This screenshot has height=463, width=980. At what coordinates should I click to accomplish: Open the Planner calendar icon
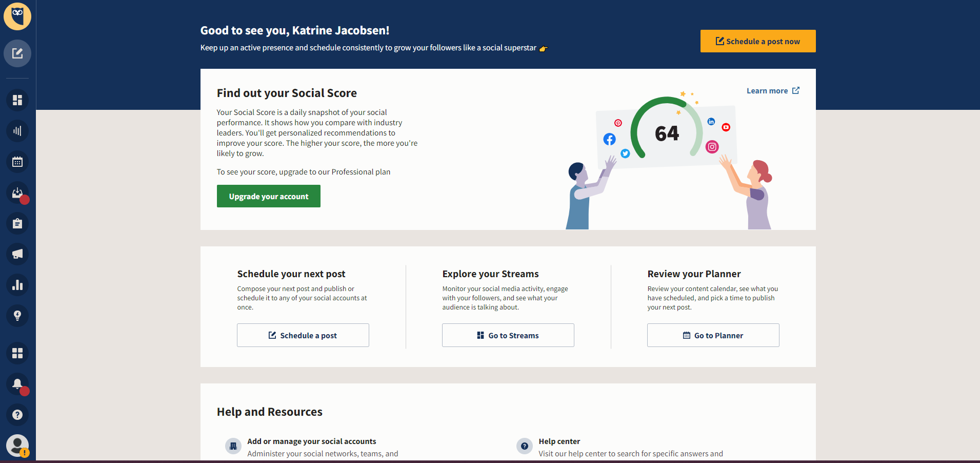click(17, 162)
